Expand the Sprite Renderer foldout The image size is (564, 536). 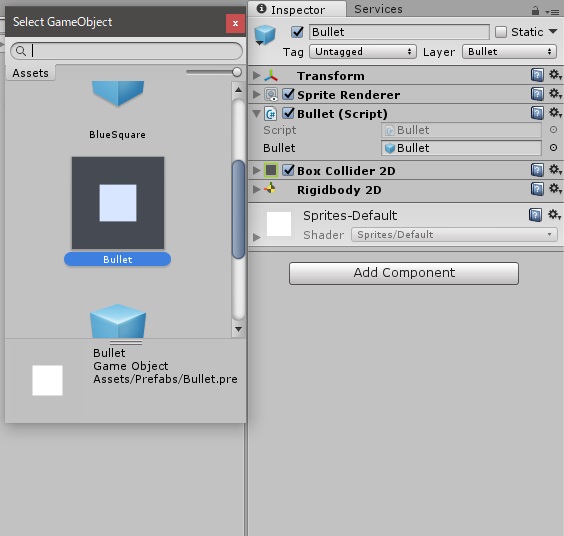[x=256, y=95]
